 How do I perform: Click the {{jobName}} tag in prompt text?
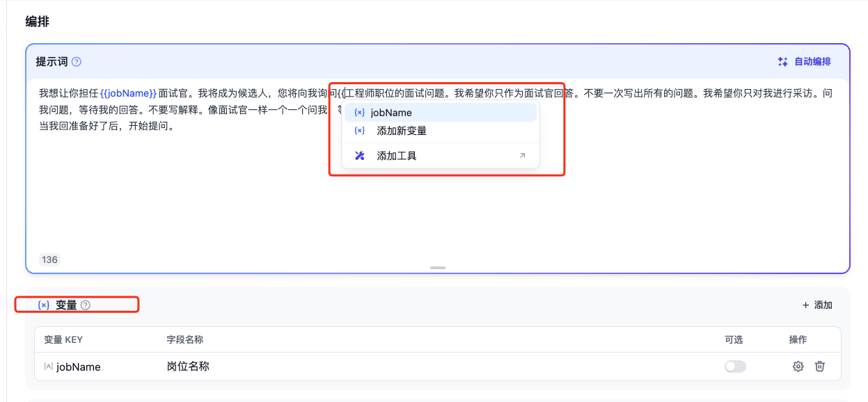[128, 93]
